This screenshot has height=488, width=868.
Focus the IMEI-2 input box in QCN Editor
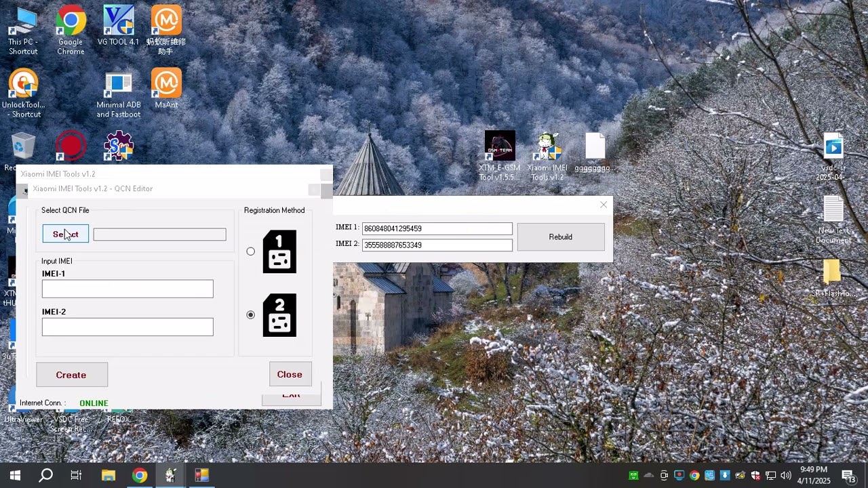click(127, 327)
